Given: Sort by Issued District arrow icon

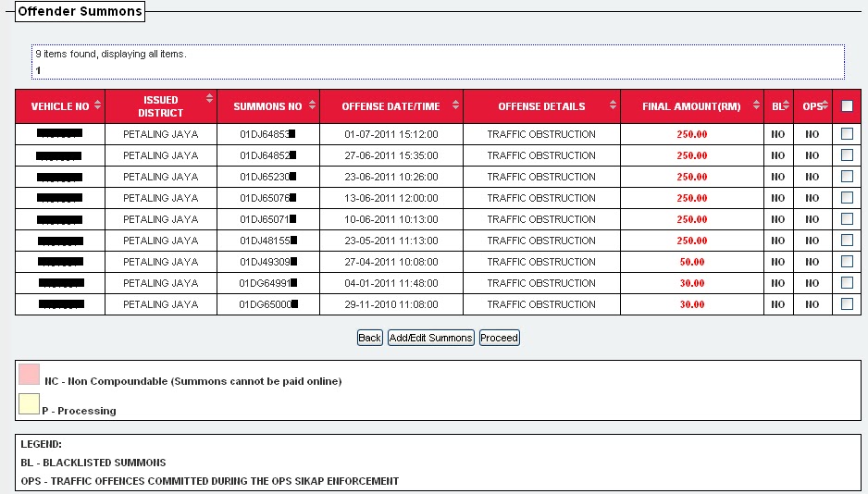Looking at the screenshot, I should pos(209,98).
